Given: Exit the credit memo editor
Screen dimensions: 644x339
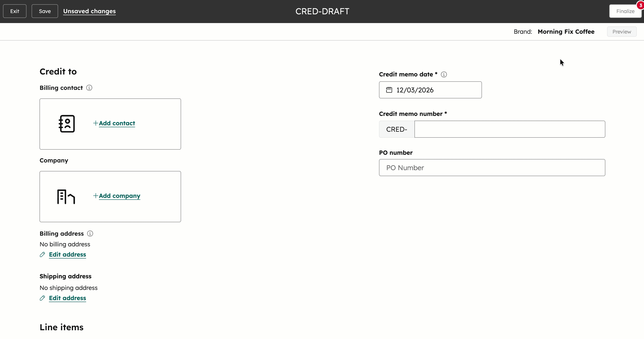Looking at the screenshot, I should pyautogui.click(x=15, y=11).
